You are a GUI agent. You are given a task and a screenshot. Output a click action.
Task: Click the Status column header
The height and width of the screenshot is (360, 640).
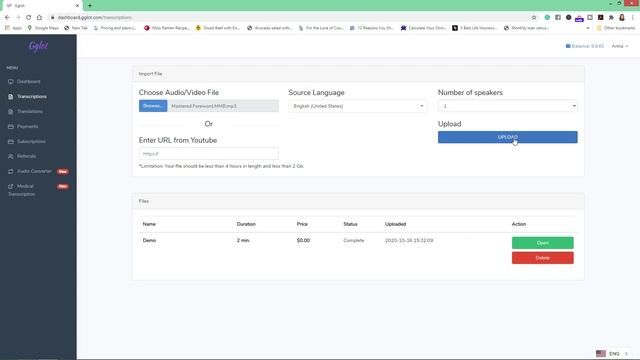350,224
